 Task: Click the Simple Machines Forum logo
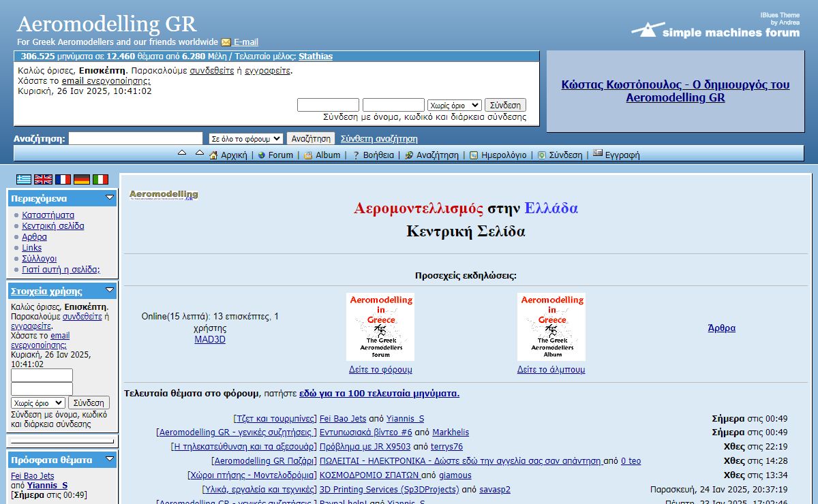(715, 29)
